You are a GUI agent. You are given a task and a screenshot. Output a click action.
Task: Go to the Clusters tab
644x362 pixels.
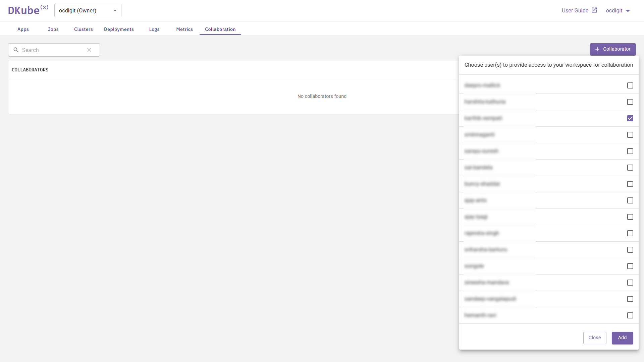83,29
